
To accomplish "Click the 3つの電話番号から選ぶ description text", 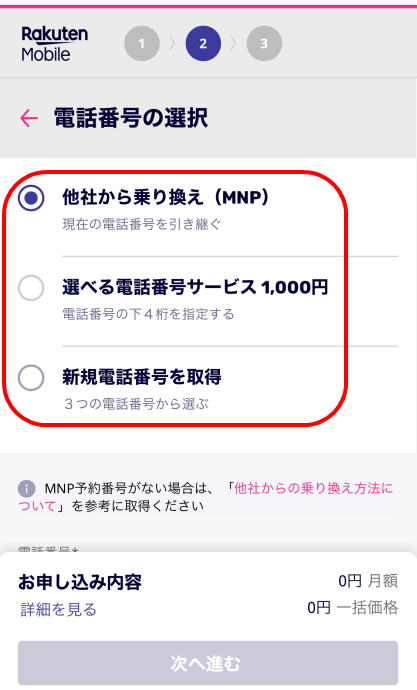I will [x=136, y=404].
